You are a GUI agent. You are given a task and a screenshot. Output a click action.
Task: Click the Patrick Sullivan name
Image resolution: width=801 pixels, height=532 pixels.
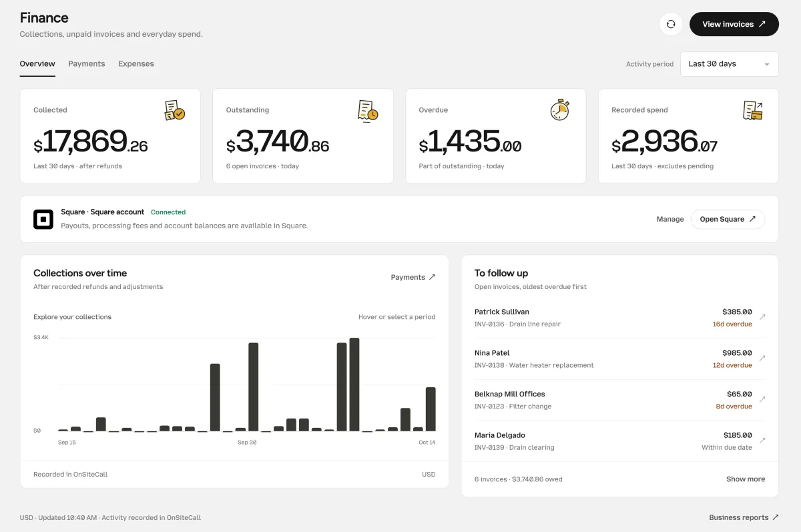(502, 312)
